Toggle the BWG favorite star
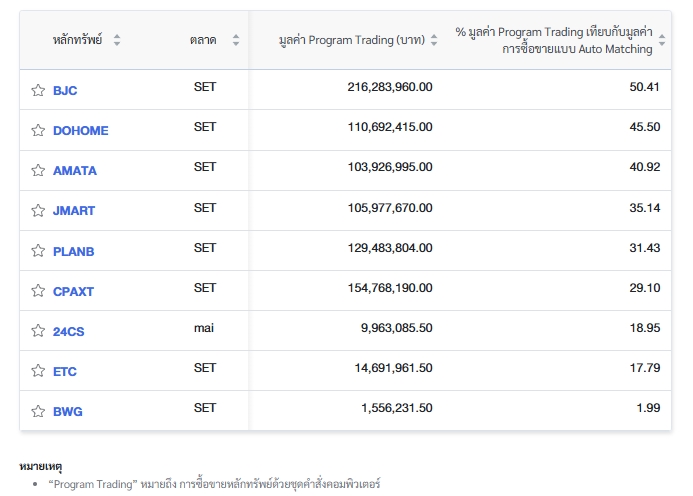693x496 pixels. point(38,411)
